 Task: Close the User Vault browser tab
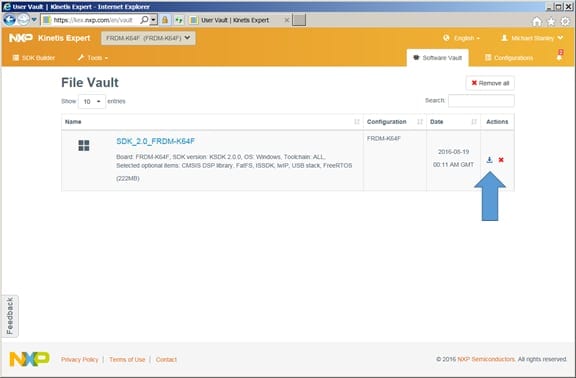(x=287, y=20)
